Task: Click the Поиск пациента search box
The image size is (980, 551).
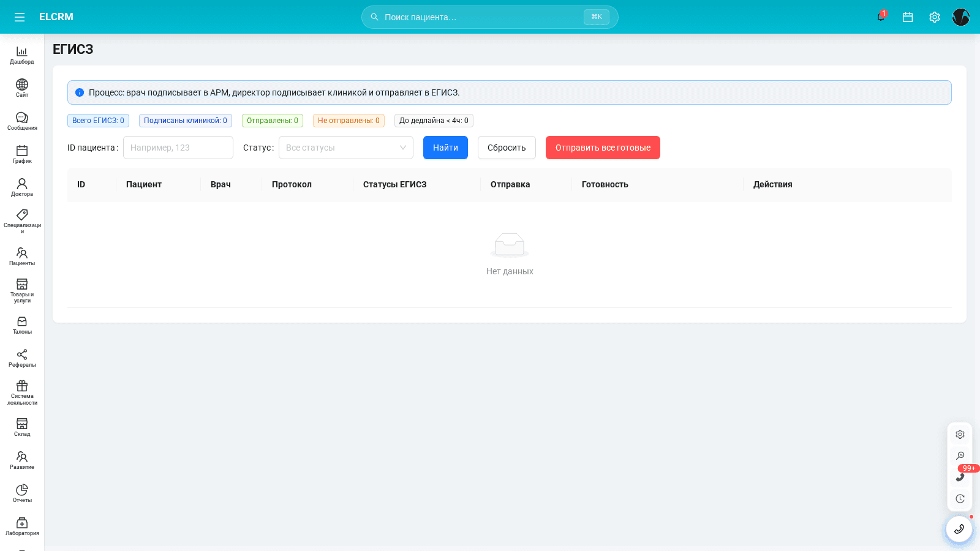Action: tap(490, 17)
